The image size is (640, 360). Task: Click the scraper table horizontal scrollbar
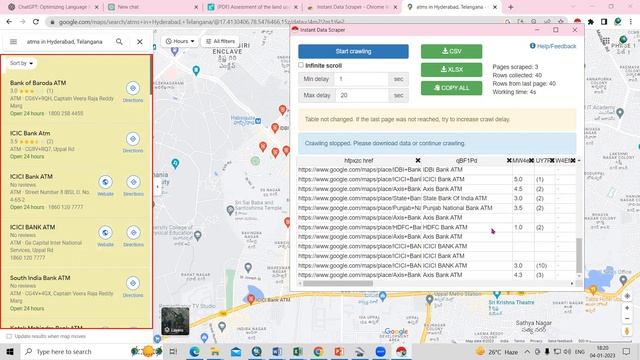pyautogui.click(x=338, y=283)
